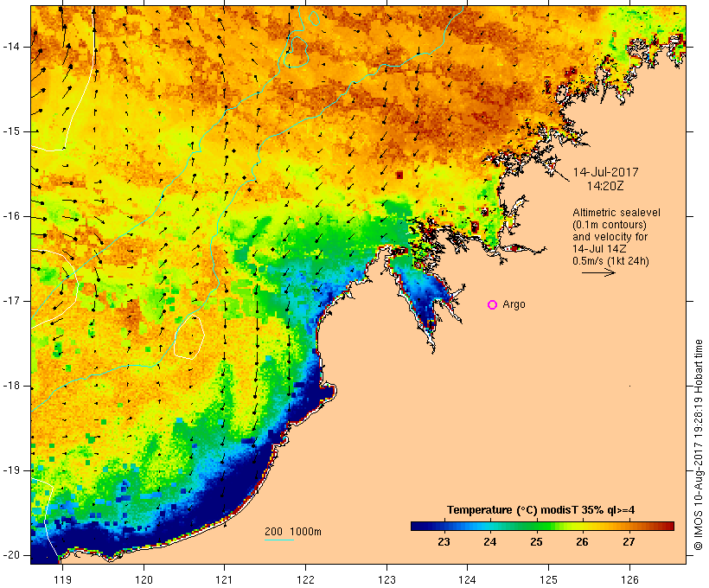The height and width of the screenshot is (588, 709).
Task: Click the cyan bathymetry legend line
Action: click(x=279, y=540)
